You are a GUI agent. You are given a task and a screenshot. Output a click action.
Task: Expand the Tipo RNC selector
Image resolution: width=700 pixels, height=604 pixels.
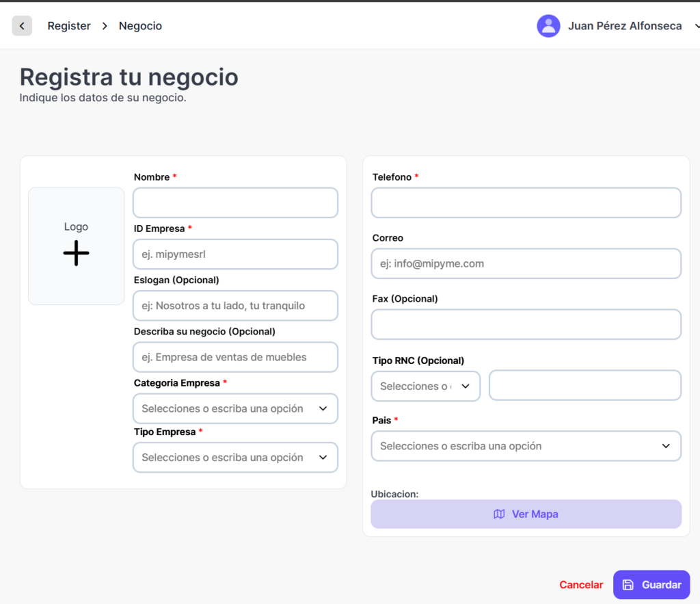425,386
